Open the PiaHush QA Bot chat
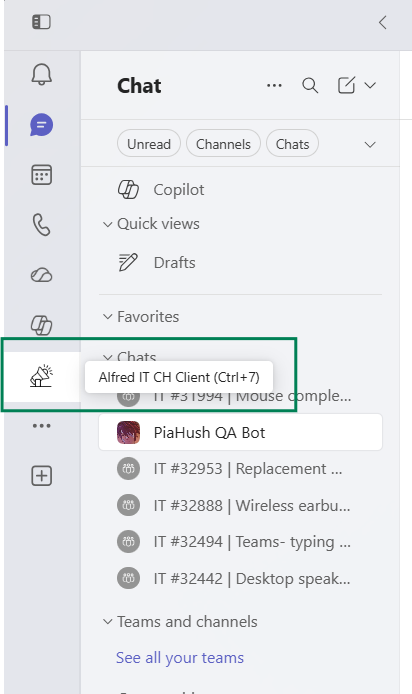 [x=240, y=432]
